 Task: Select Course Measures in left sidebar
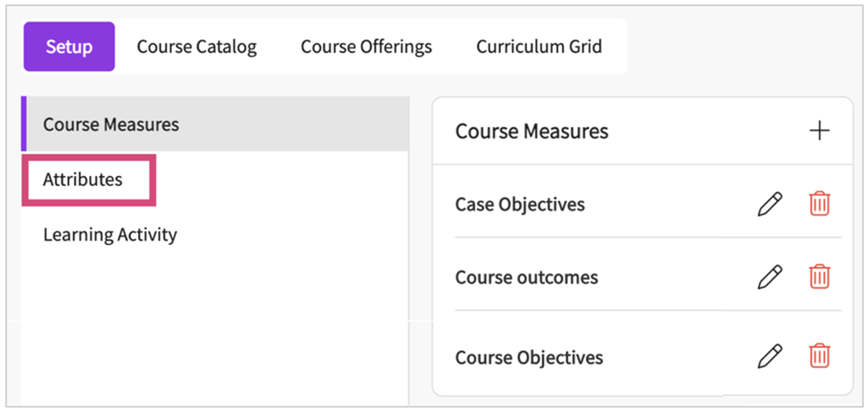tap(111, 124)
